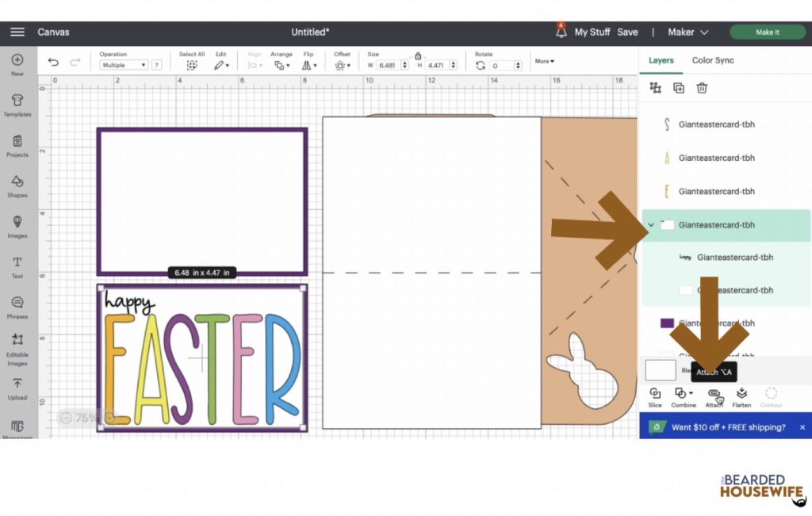Open the Maker machine menu

[x=687, y=32]
